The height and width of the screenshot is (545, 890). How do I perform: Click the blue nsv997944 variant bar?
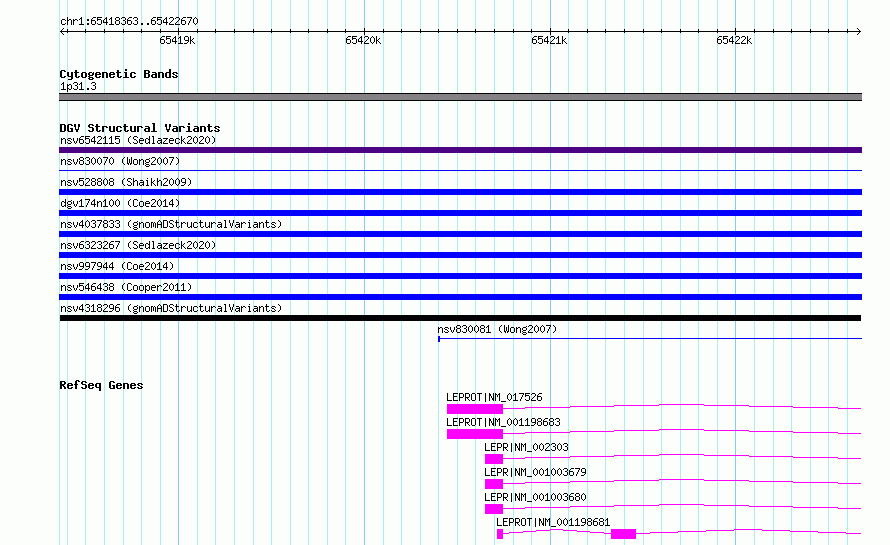pyautogui.click(x=460, y=276)
